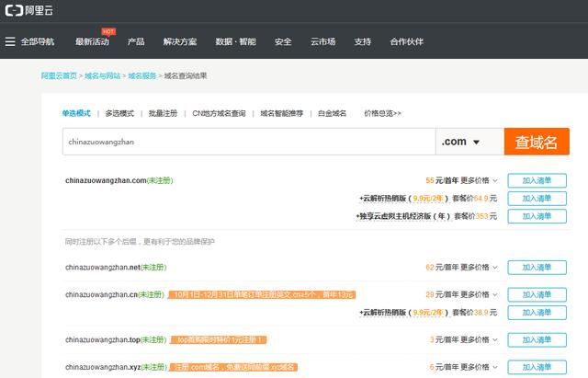Expand 更多价格 for the .cn domain
Viewport: 588px width, 378px height.
pyautogui.click(x=479, y=294)
